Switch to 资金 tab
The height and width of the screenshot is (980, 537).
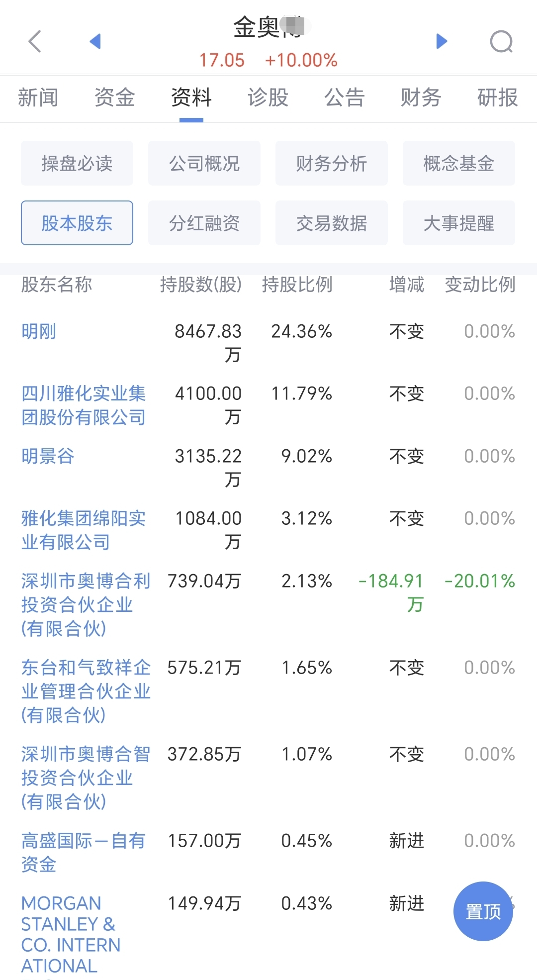click(x=115, y=98)
